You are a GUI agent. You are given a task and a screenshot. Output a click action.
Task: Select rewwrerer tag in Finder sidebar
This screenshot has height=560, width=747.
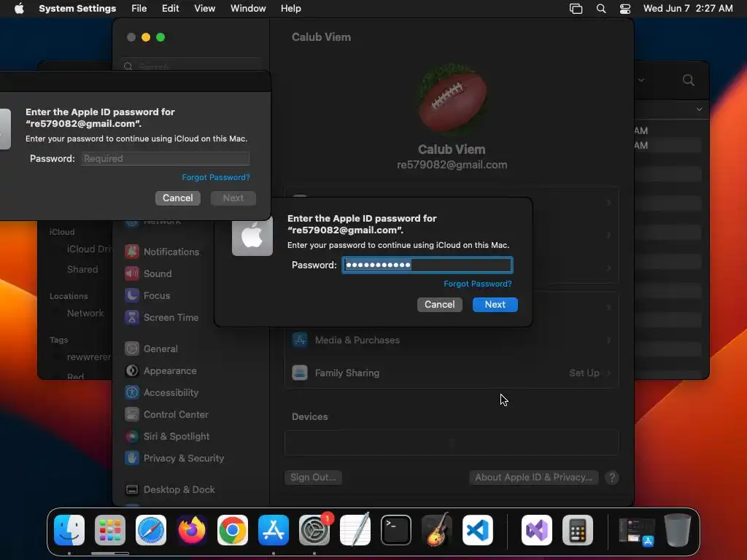89,357
